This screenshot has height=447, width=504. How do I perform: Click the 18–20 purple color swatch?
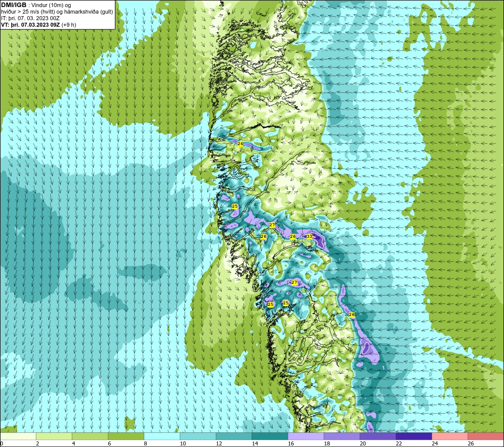click(342, 436)
